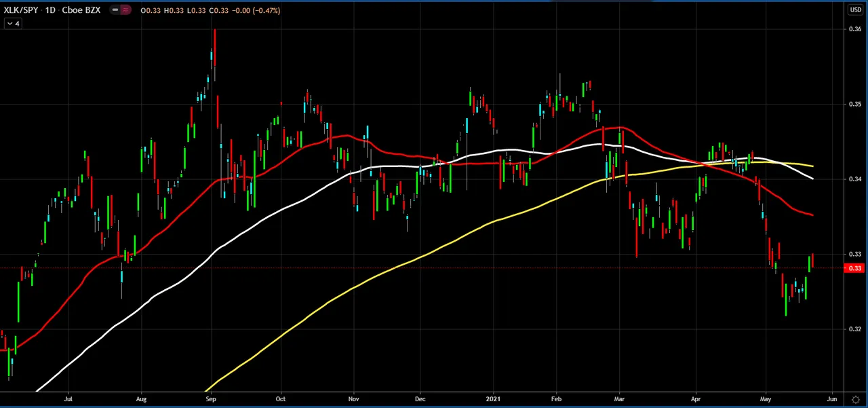Click the Sep label on time axis
The width and height of the screenshot is (868, 408).
tap(210, 399)
